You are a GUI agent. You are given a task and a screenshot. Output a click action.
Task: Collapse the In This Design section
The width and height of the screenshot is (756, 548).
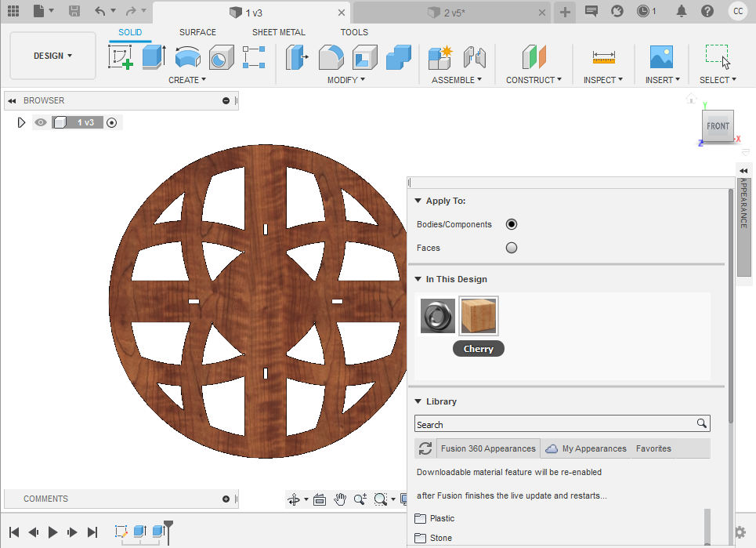click(x=418, y=279)
